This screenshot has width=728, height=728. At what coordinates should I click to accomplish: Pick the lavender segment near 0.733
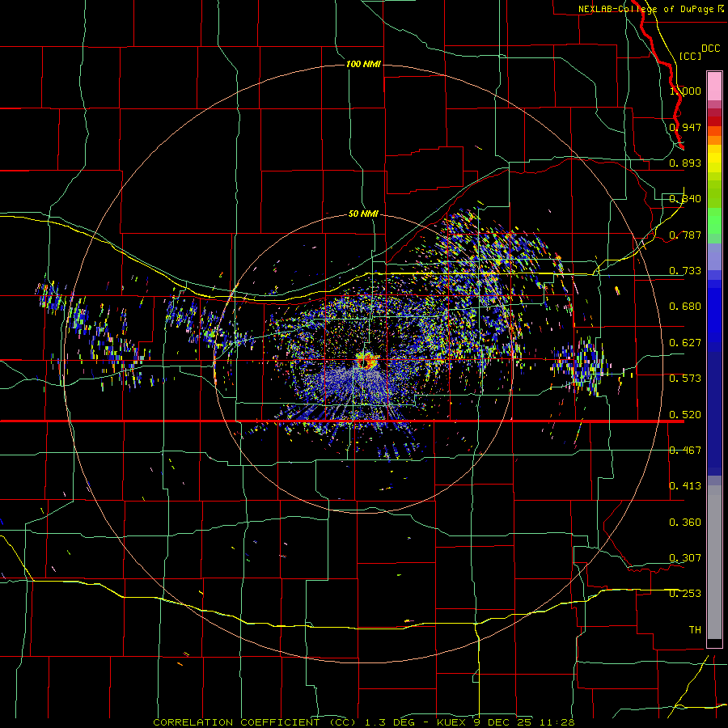click(714, 256)
